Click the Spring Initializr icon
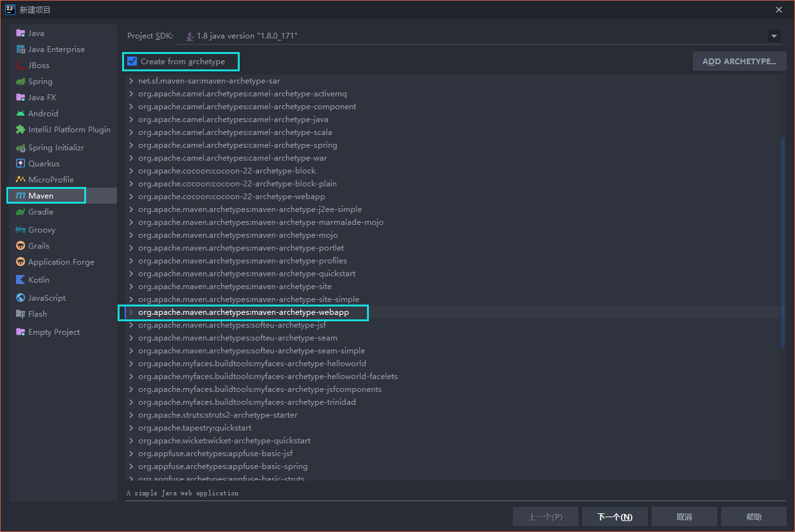The height and width of the screenshot is (532, 795). tap(21, 148)
